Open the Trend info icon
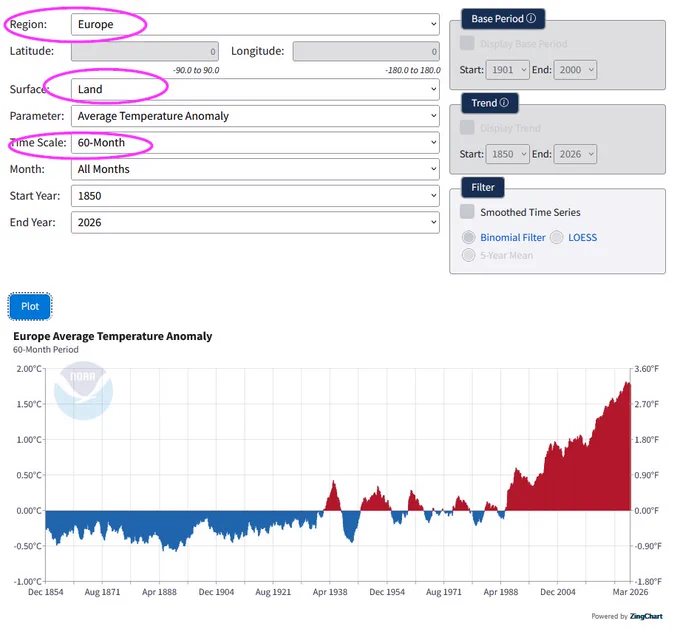Image resolution: width=680 pixels, height=629 pixels. [x=504, y=102]
